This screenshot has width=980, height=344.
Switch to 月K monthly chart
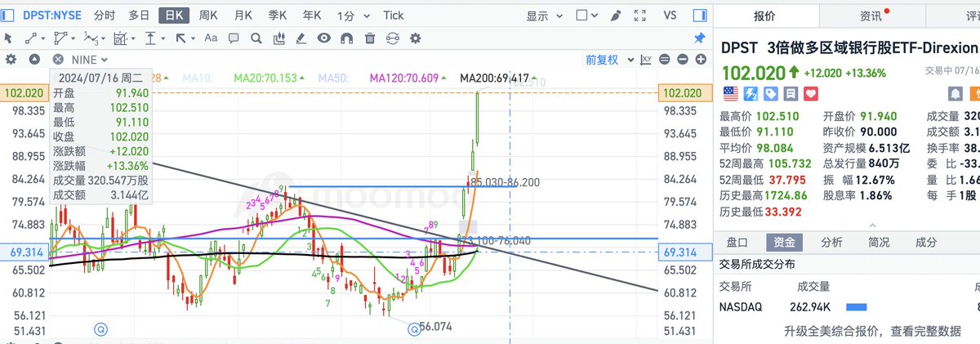coord(243,15)
